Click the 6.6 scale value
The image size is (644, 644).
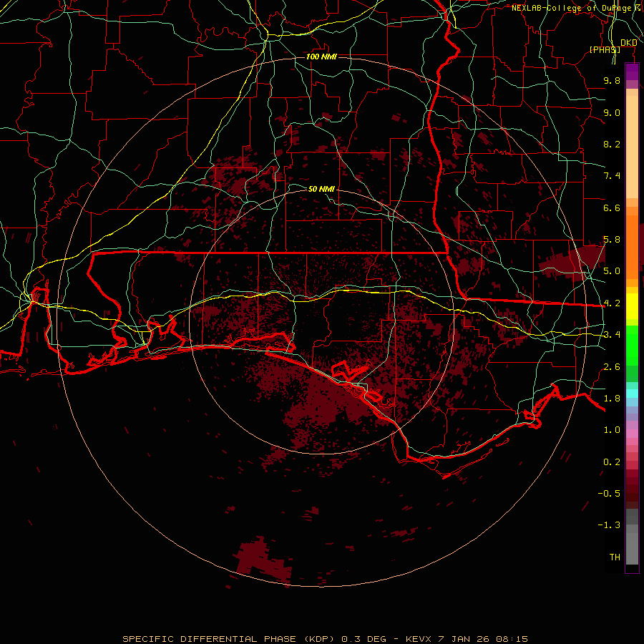click(612, 208)
